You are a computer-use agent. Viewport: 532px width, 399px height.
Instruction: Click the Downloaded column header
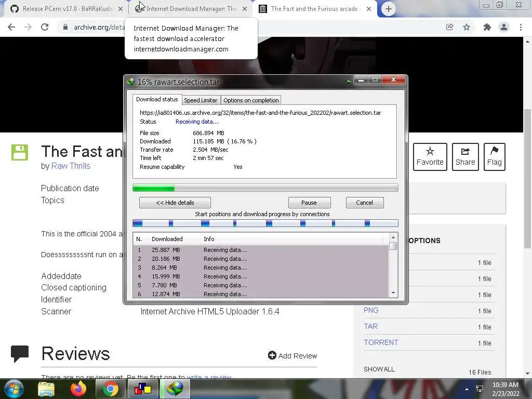(175, 239)
